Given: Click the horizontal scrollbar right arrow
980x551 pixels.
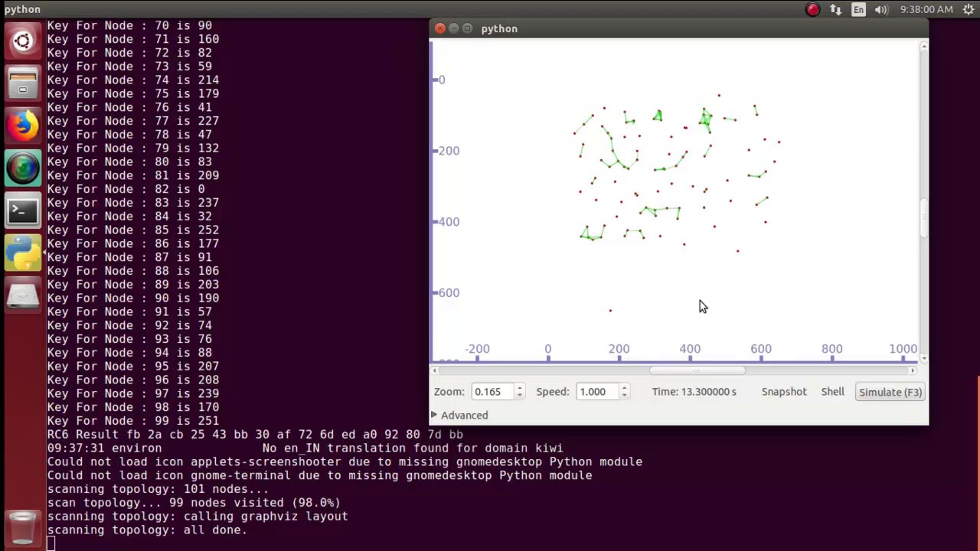Looking at the screenshot, I should [912, 370].
